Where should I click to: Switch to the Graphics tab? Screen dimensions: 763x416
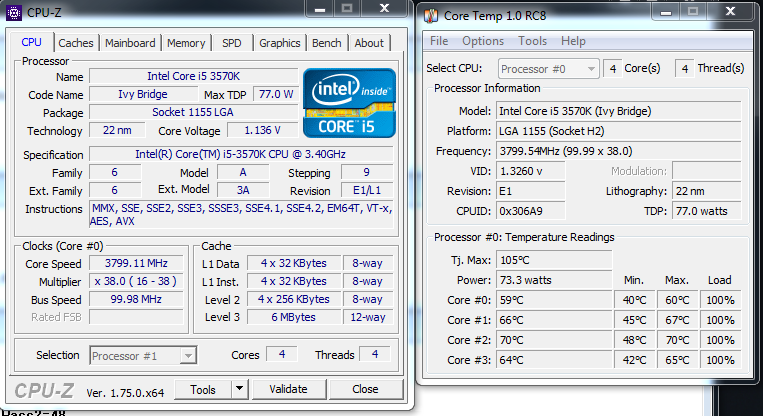click(279, 43)
